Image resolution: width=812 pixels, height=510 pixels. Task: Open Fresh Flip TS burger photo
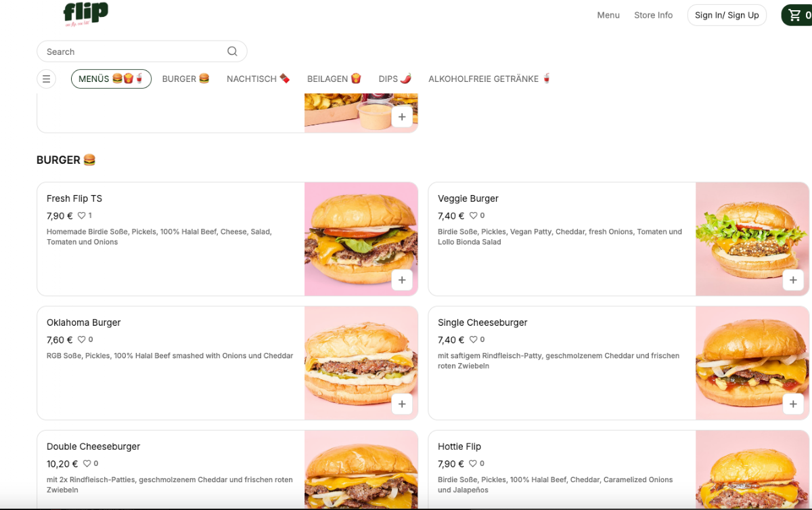(x=361, y=239)
